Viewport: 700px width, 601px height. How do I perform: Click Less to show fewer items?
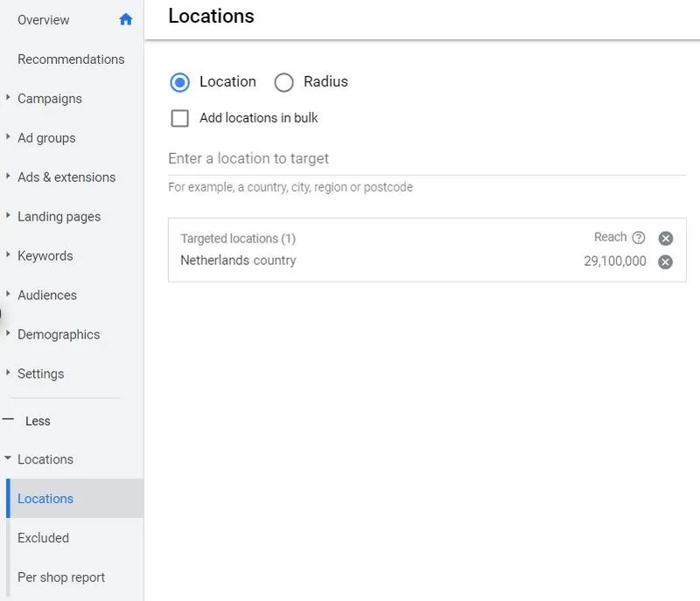(38, 421)
